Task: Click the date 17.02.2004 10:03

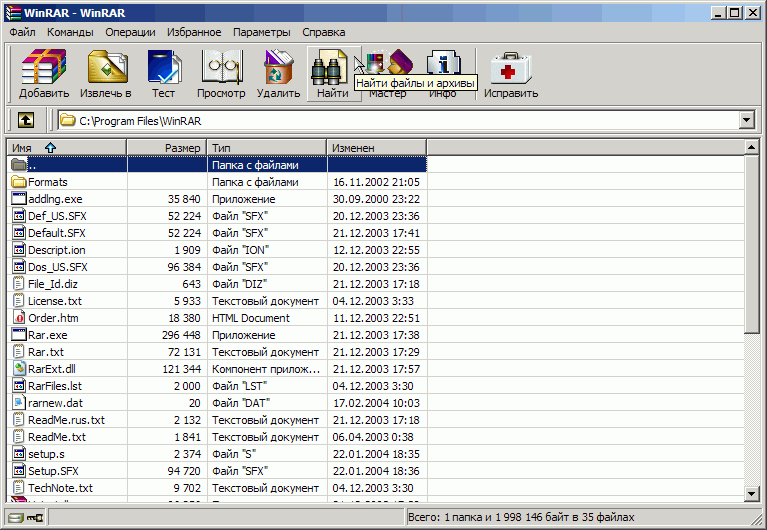Action: click(x=376, y=403)
